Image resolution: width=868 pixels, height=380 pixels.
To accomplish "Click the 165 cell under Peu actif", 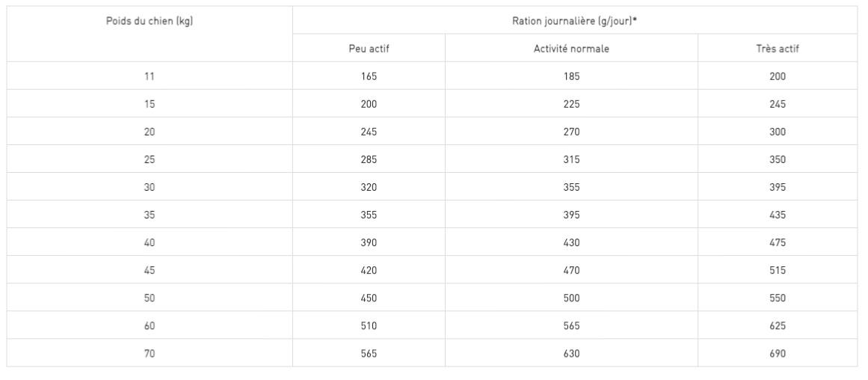I will (369, 76).
